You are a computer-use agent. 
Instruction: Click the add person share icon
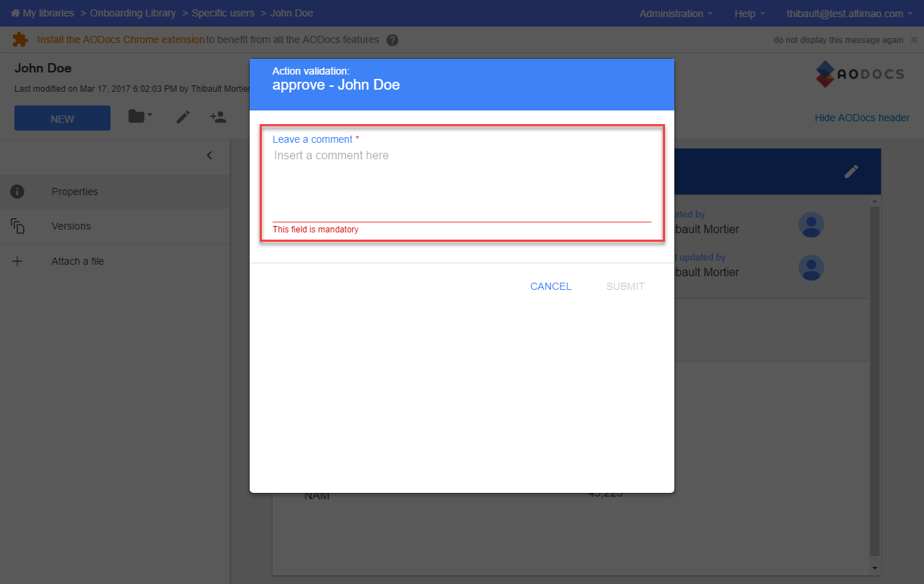pyautogui.click(x=218, y=116)
